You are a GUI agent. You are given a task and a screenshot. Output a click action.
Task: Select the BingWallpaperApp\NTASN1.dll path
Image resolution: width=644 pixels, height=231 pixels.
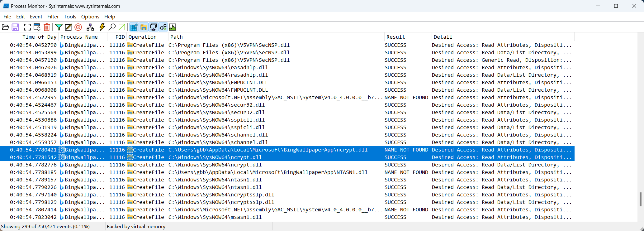coord(268,172)
